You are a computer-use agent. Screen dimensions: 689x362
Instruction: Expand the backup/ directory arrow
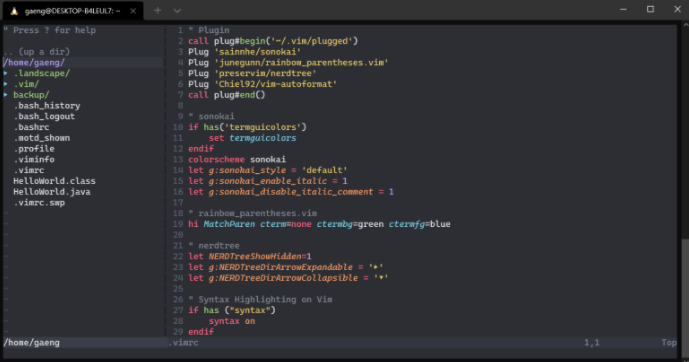(6, 95)
